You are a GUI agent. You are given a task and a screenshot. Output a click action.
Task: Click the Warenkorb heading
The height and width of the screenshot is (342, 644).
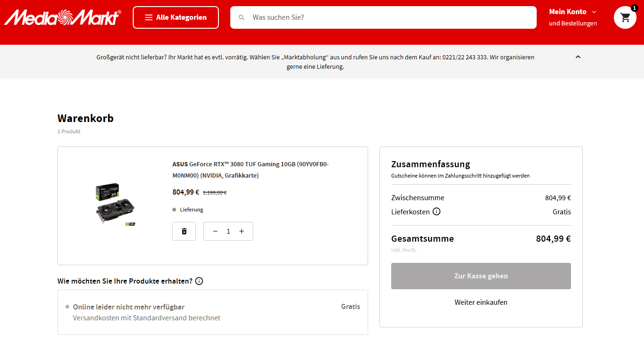tap(86, 118)
